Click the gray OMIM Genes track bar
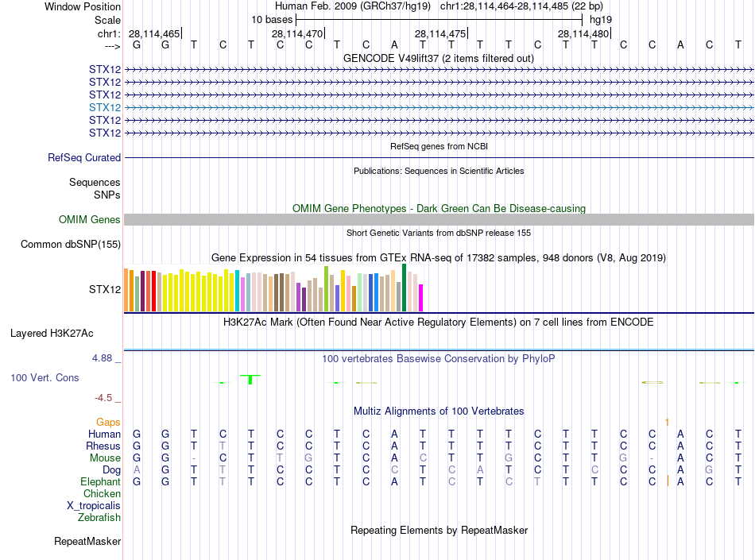Viewport: 755px width, 560px height. pos(439,220)
